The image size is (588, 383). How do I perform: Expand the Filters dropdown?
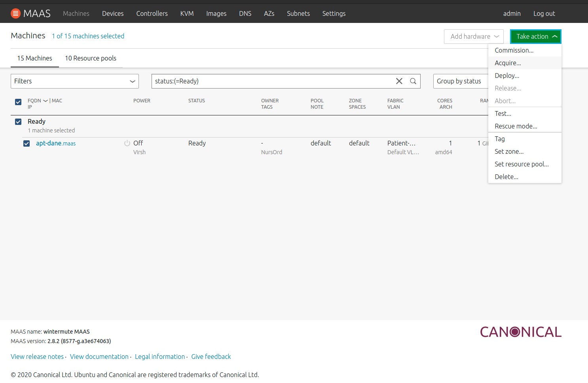tap(74, 81)
